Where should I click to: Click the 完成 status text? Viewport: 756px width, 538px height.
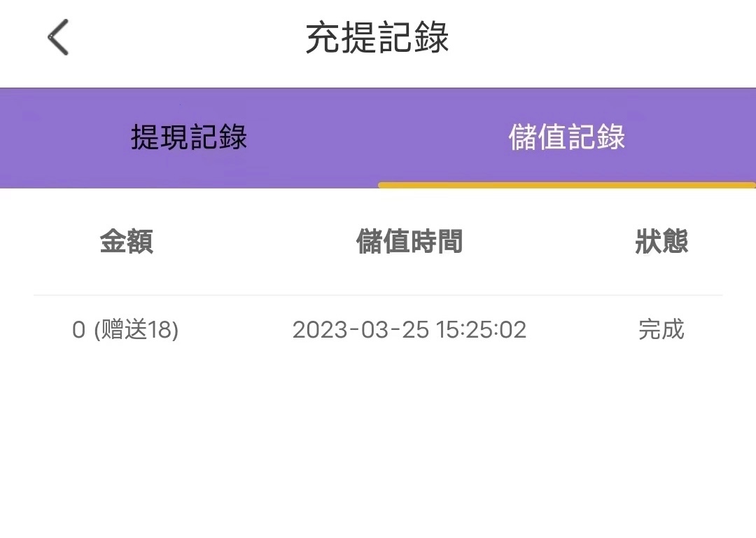click(x=661, y=329)
